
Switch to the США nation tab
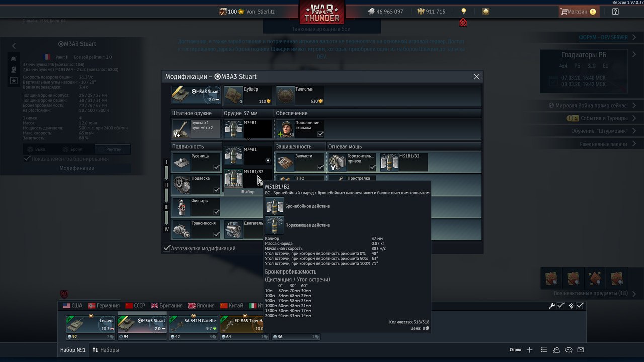click(72, 306)
